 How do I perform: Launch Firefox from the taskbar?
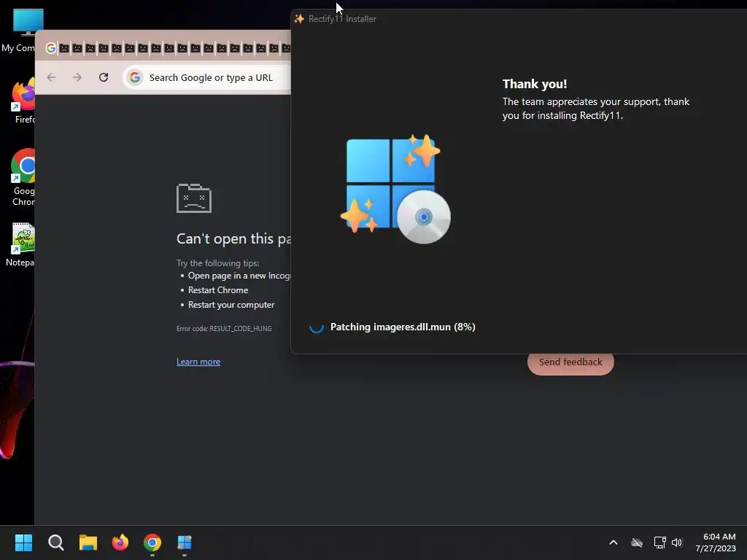tap(120, 542)
